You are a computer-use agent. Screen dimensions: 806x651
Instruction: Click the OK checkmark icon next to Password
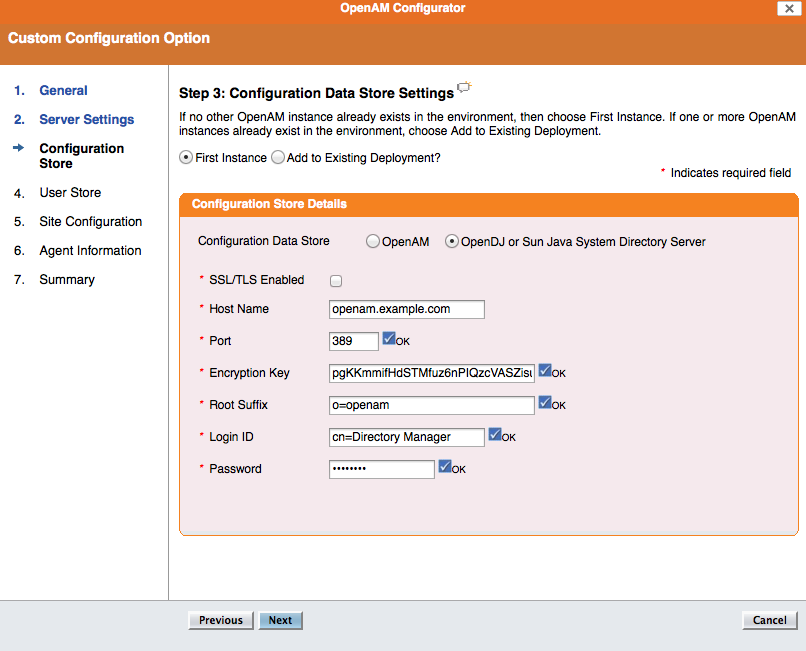pyautogui.click(x=445, y=466)
